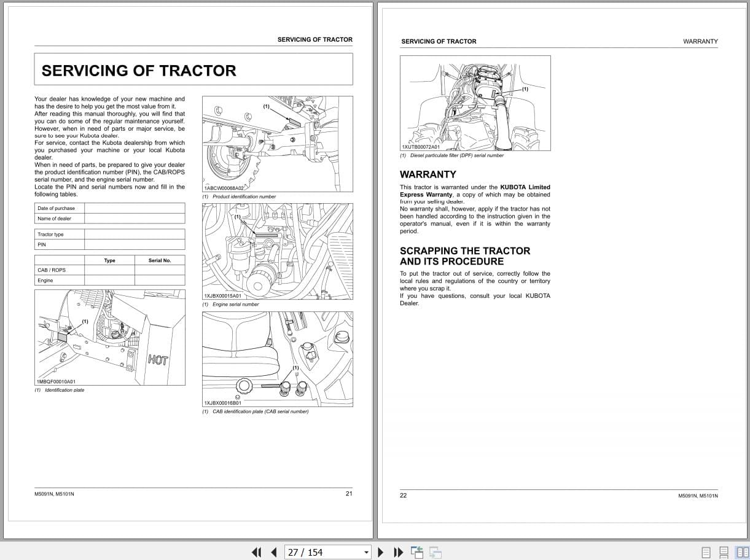Image resolution: width=750 pixels, height=560 pixels.
Task: Open the page number dropdown list
Action: click(366, 552)
